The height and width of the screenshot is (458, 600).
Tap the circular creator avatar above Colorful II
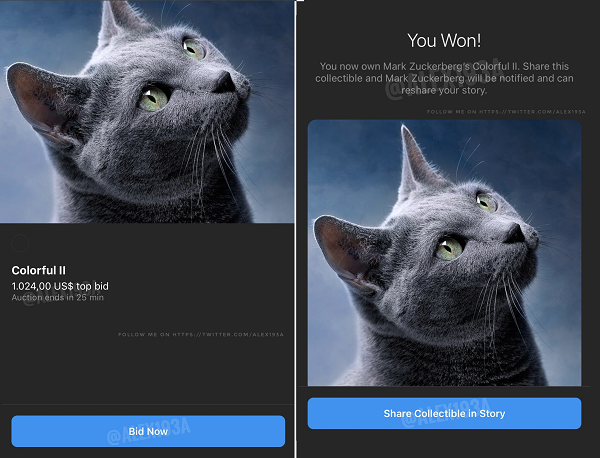[x=20, y=243]
